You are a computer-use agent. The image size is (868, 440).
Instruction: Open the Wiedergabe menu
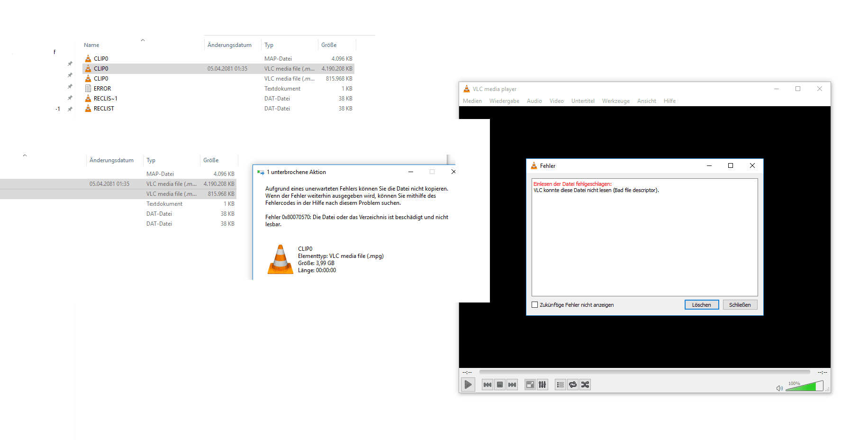[504, 101]
